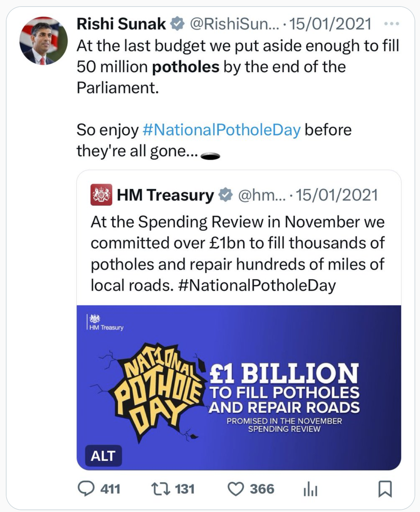Click the main tweet's 15/01/2021 timestamp
The width and height of the screenshot is (420, 512).
330,24
